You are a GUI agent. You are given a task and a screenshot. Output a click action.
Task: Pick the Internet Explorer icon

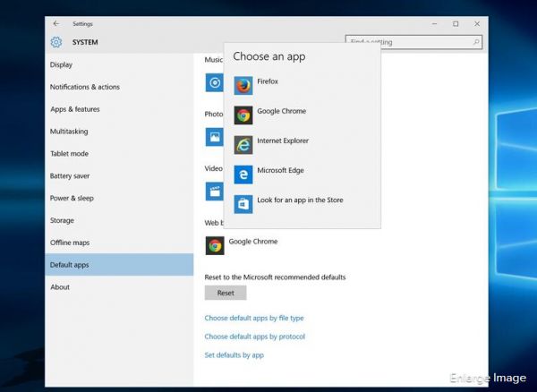pyautogui.click(x=243, y=145)
